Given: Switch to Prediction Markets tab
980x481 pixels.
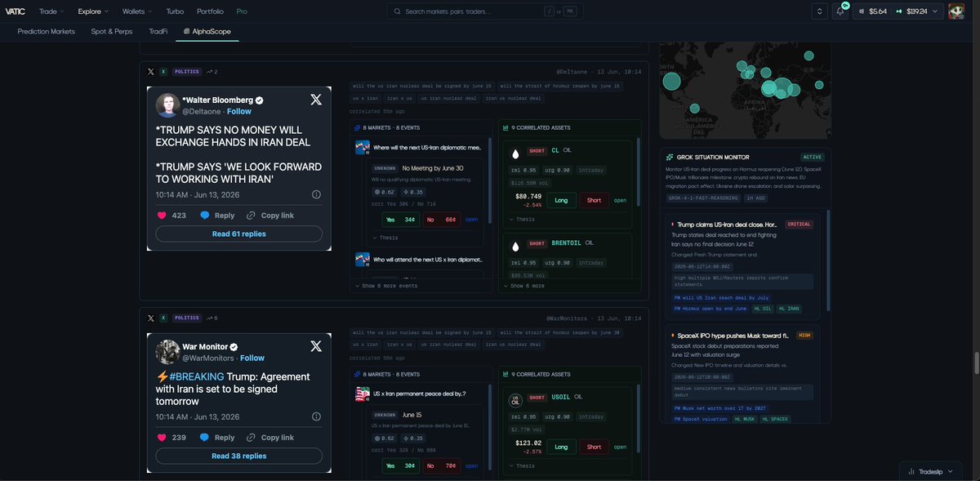Looking at the screenshot, I should tap(47, 31).
